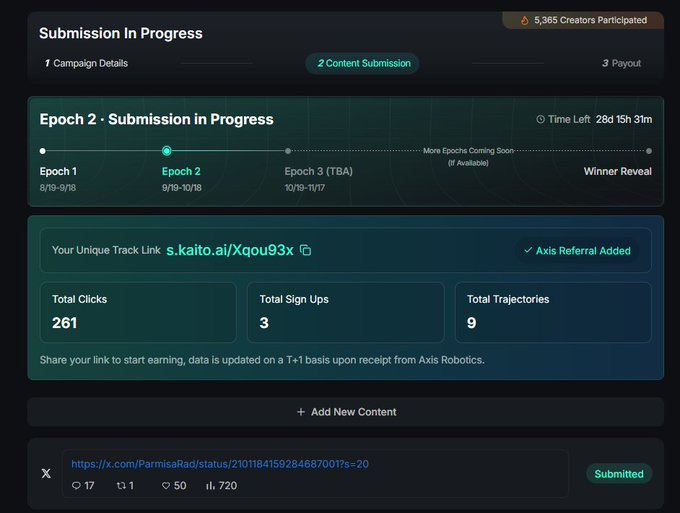The height and width of the screenshot is (513, 680).
Task: Select the Content Submission step
Action: (x=363, y=63)
